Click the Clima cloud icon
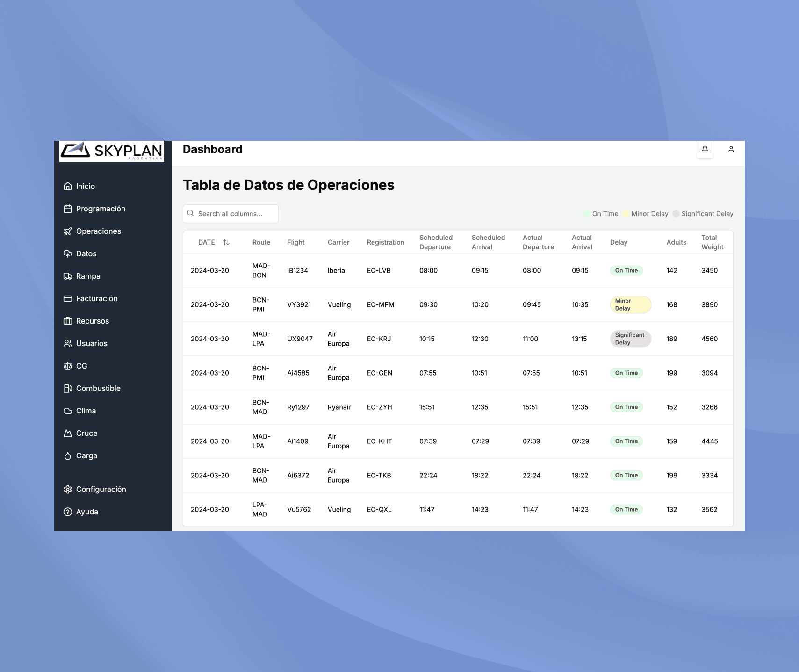The width and height of the screenshot is (799, 672). click(x=68, y=411)
